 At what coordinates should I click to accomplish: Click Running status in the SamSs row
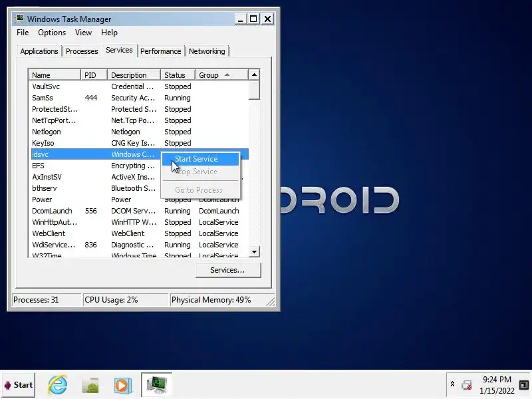[x=178, y=98]
